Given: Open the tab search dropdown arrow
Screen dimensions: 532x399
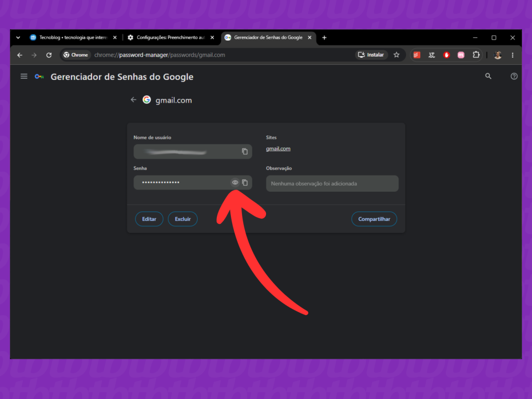Looking at the screenshot, I should (x=18, y=38).
